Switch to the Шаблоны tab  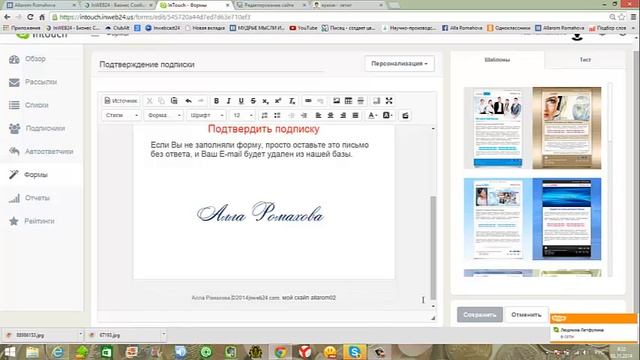(497, 60)
